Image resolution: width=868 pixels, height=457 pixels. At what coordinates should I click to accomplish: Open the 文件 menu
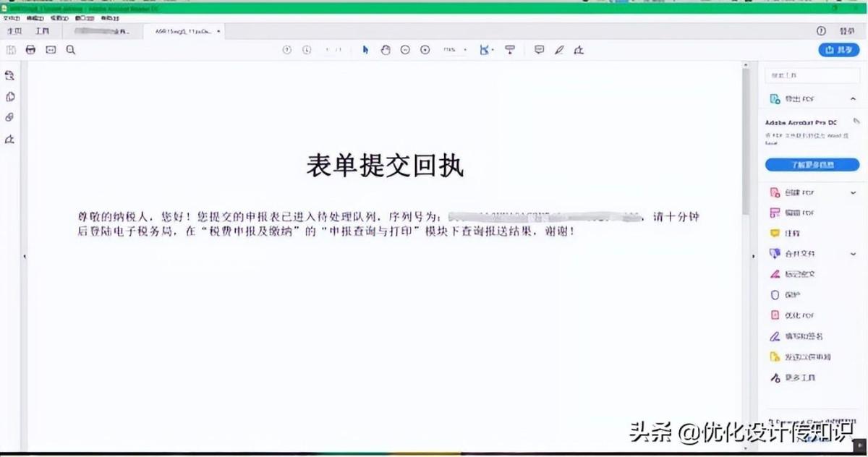tap(11, 17)
